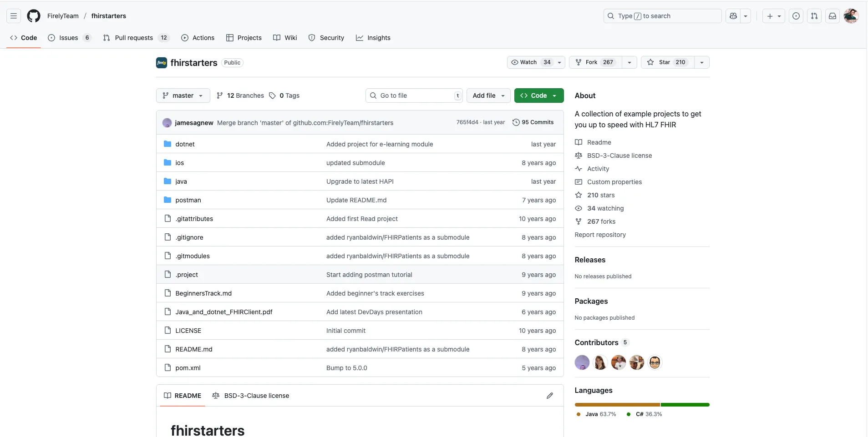Expand the Add file dropdown
The width and height of the screenshot is (868, 437).
[488, 95]
